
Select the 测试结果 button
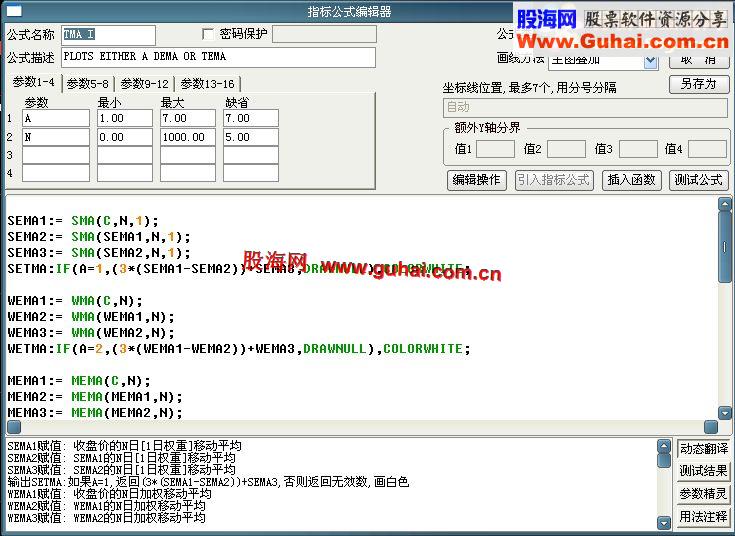tap(704, 471)
